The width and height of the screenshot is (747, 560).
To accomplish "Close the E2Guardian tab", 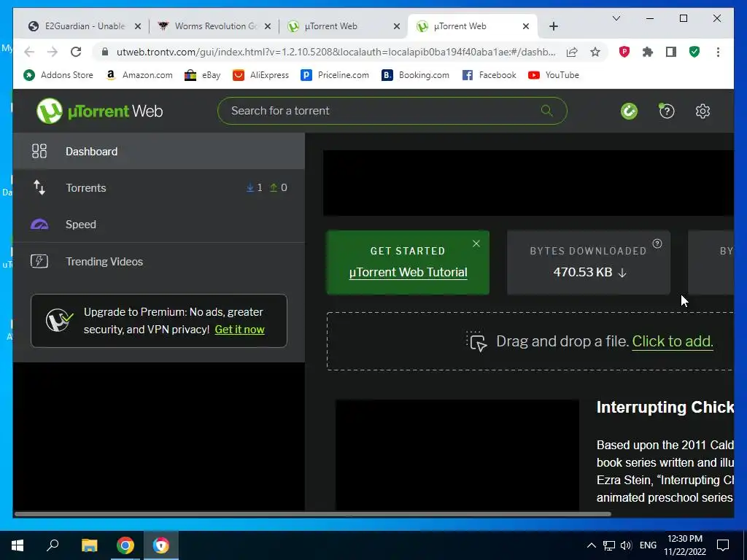I will tap(138, 26).
